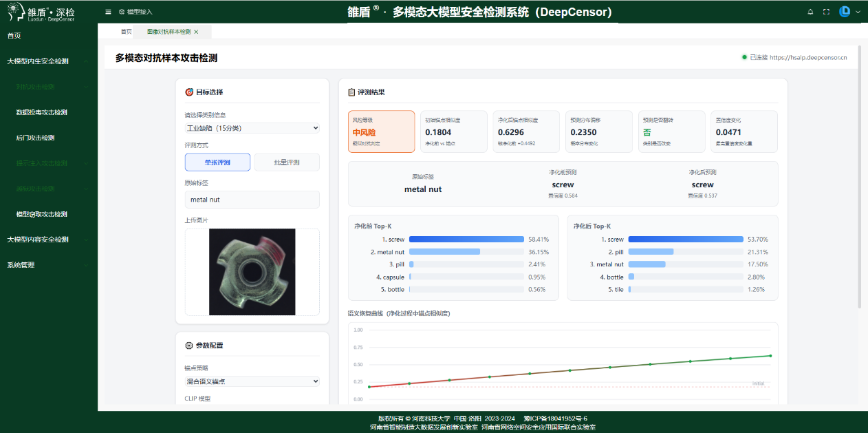868x433 pixels.
Task: Toggle the fullscreen icon in header
Action: point(826,12)
